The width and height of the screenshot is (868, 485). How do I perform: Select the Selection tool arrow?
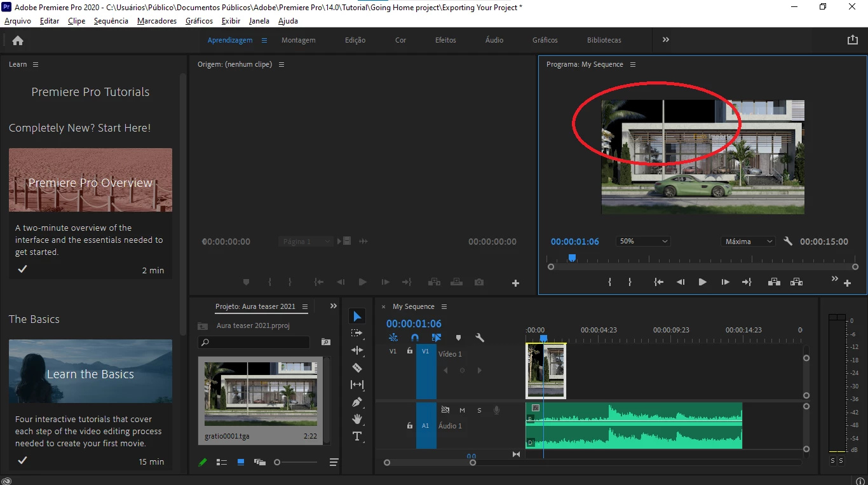357,317
